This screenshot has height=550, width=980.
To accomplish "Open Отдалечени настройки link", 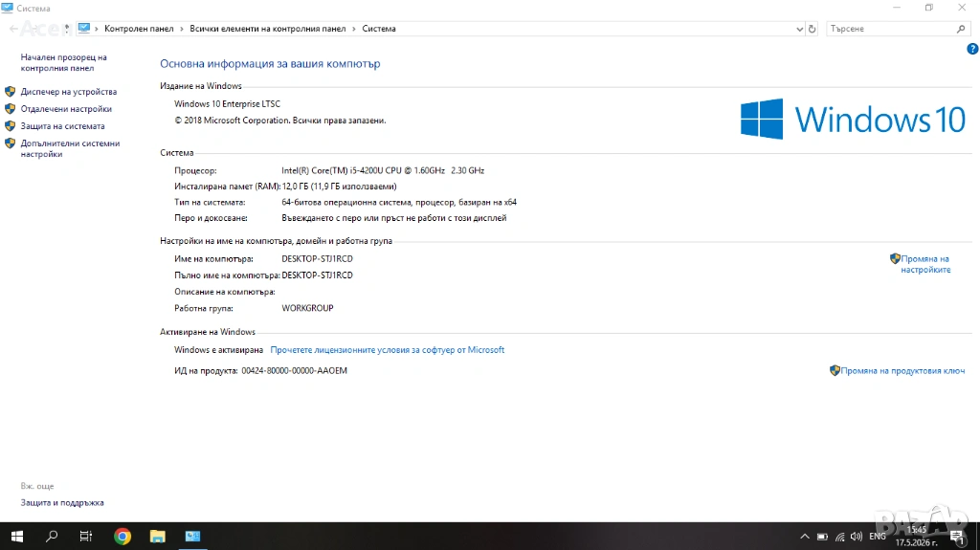I will point(66,109).
